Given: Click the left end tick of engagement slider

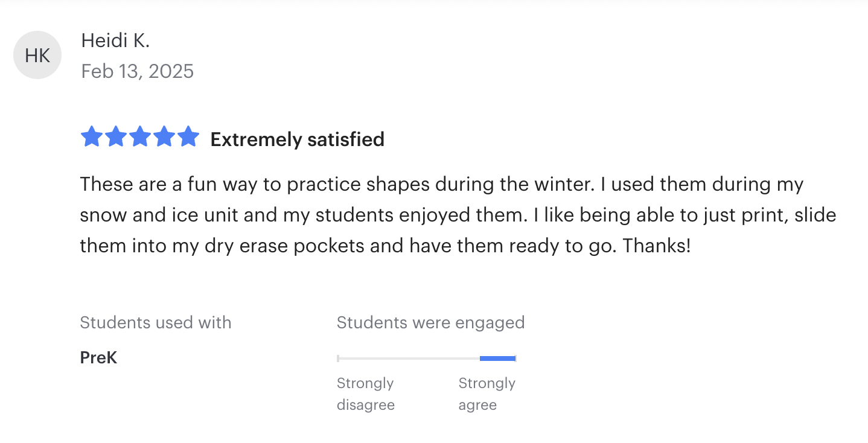Looking at the screenshot, I should click(x=338, y=359).
